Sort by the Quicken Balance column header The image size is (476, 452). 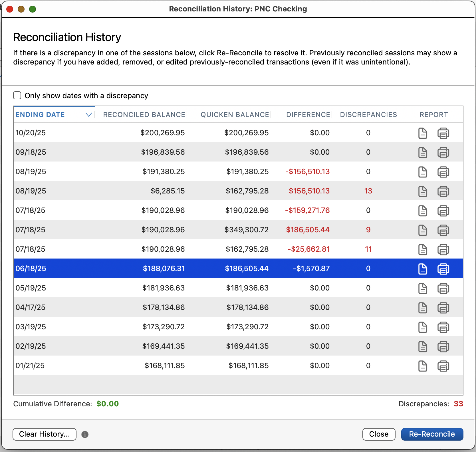[x=235, y=115]
